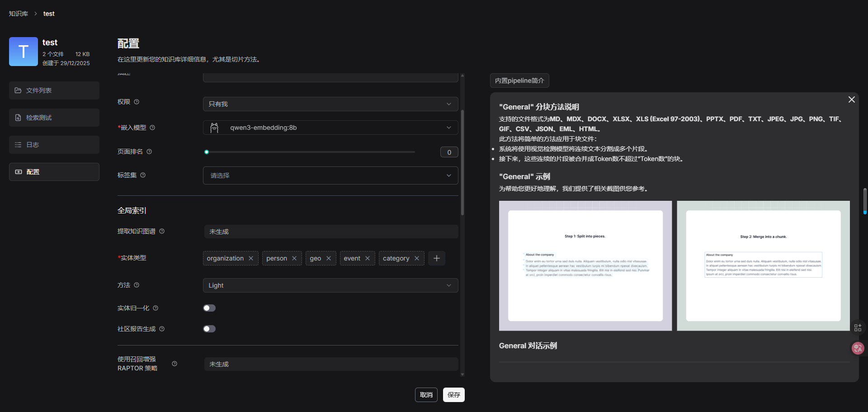Click help icon beside 提取知识图谱
The width and height of the screenshot is (868, 412).
pyautogui.click(x=162, y=231)
